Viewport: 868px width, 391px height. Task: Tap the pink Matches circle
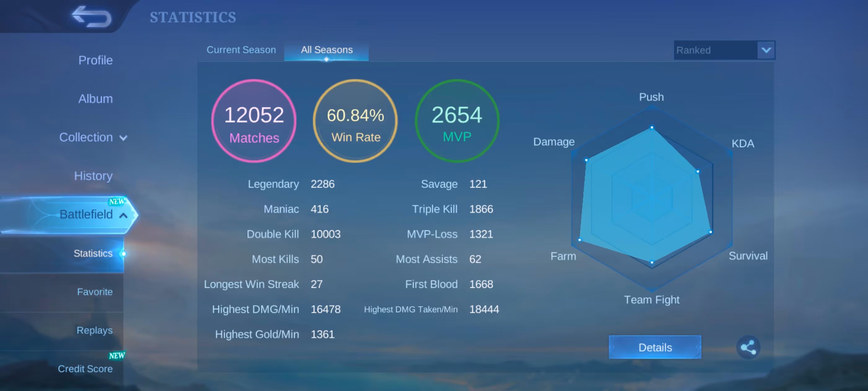click(x=254, y=121)
